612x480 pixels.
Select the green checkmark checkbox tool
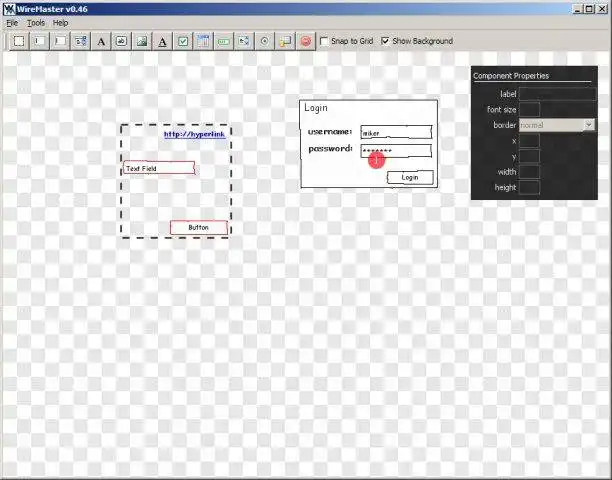coord(183,41)
